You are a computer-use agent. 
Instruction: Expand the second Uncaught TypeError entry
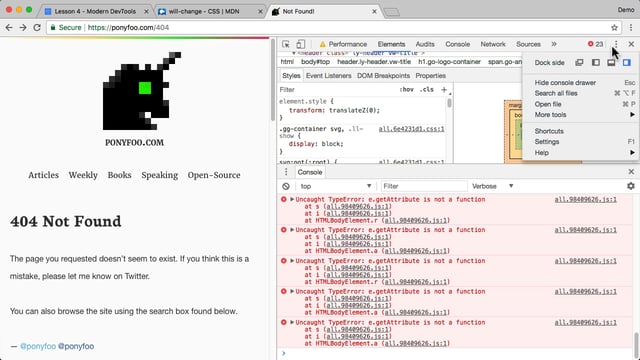click(292, 230)
